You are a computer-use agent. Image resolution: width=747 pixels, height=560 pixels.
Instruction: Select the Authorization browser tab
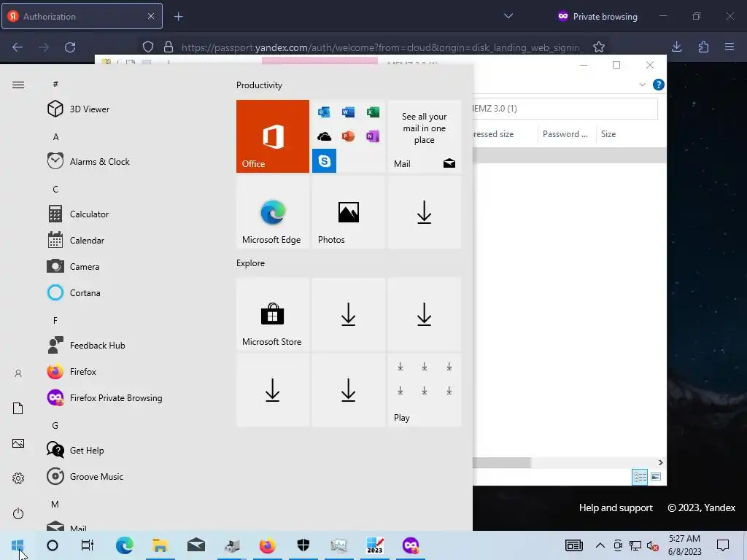82,16
